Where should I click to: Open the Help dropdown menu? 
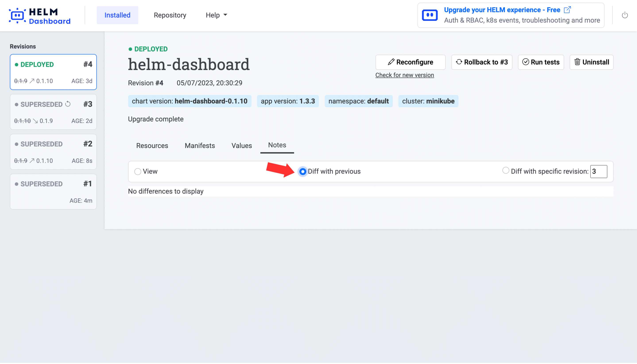pyautogui.click(x=216, y=15)
